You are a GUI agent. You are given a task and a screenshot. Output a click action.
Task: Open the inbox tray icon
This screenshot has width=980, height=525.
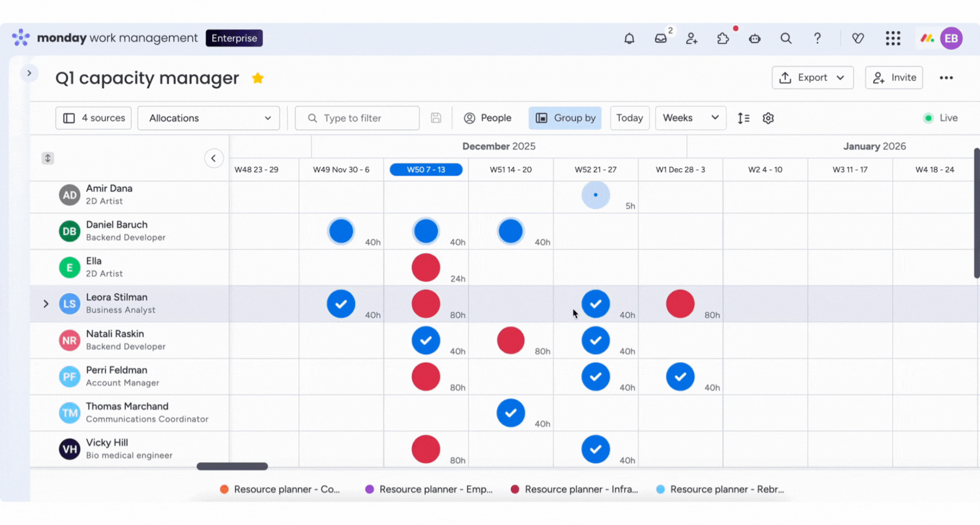click(660, 38)
